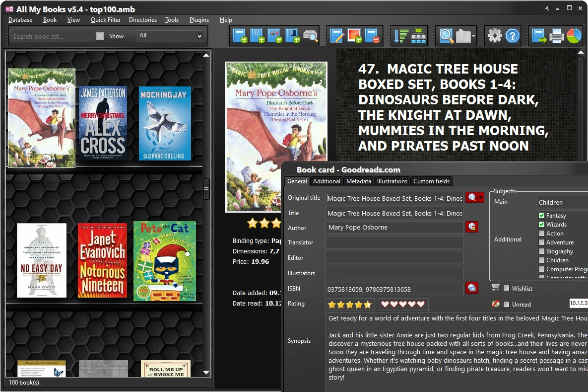Click the bookshelf vertical scrollbar handle
The image size is (588, 392).
coord(206,189)
